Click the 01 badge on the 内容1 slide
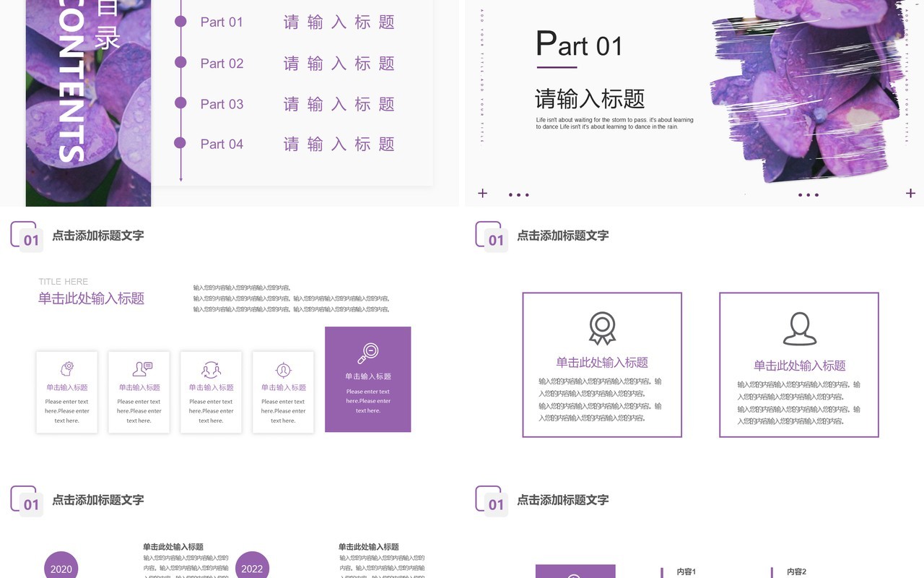This screenshot has width=924, height=578. pos(496,505)
